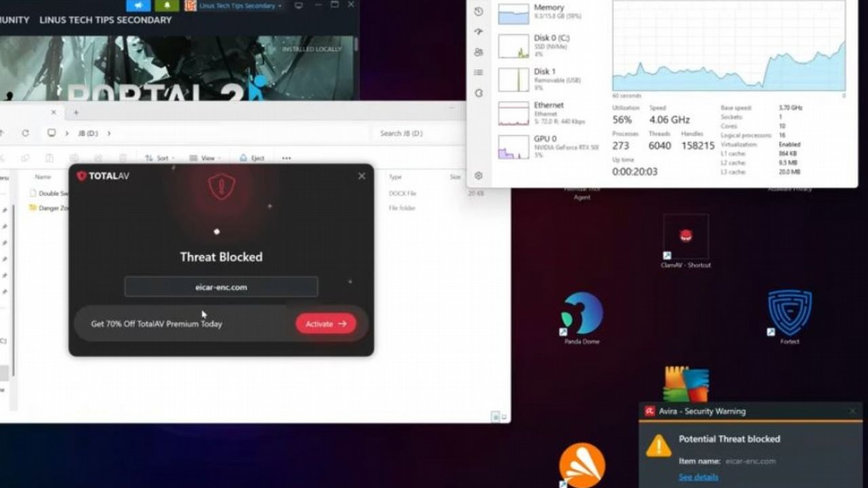Viewport: 868px width, 488px height.
Task: Click Activate in the TotalAV popup
Action: [325, 324]
